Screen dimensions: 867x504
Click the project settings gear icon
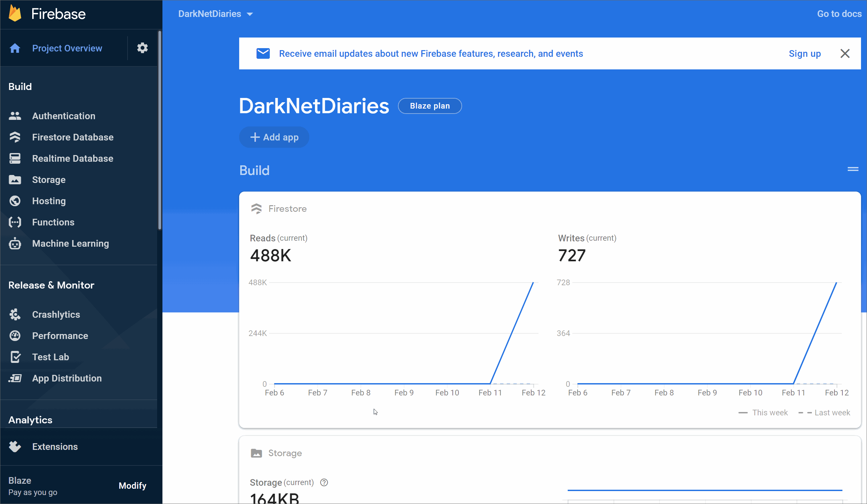[143, 48]
